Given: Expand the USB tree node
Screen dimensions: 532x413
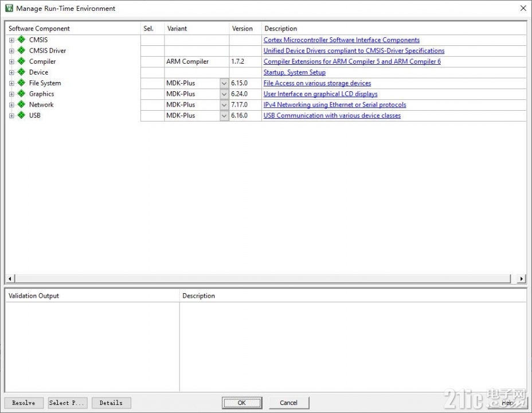Looking at the screenshot, I should [11, 116].
